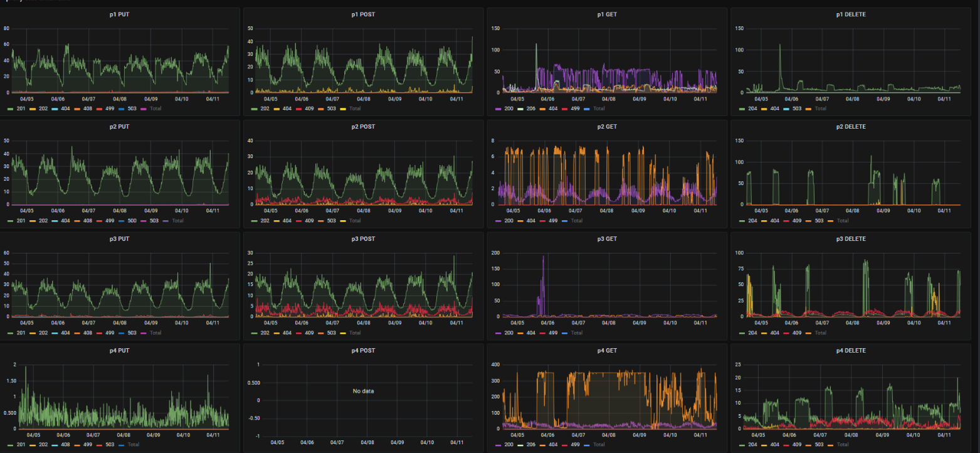The image size is (980, 453).
Task: Open the p1 GET panel title menu
Action: 607,14
